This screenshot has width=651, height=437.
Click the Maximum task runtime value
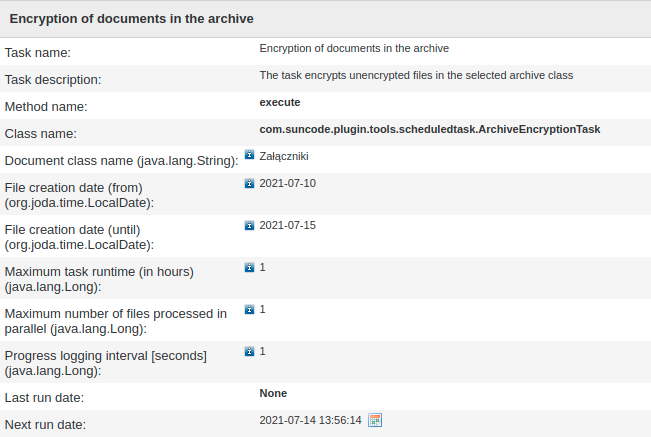[262, 267]
